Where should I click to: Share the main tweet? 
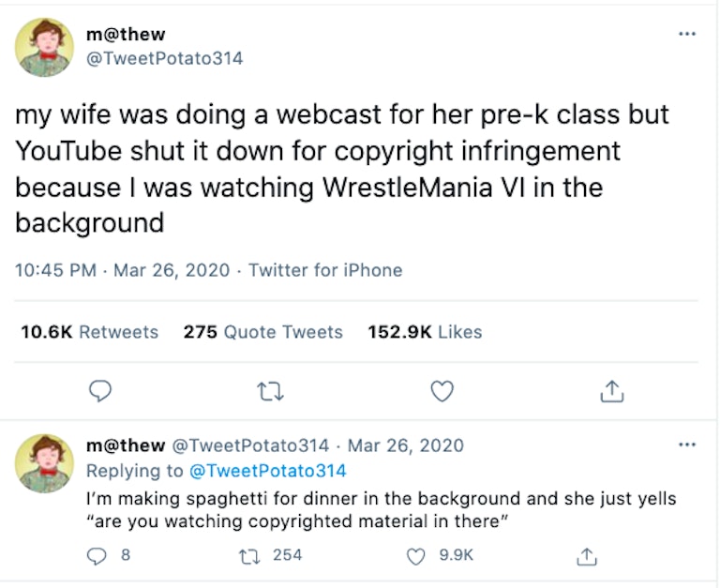[x=611, y=391]
